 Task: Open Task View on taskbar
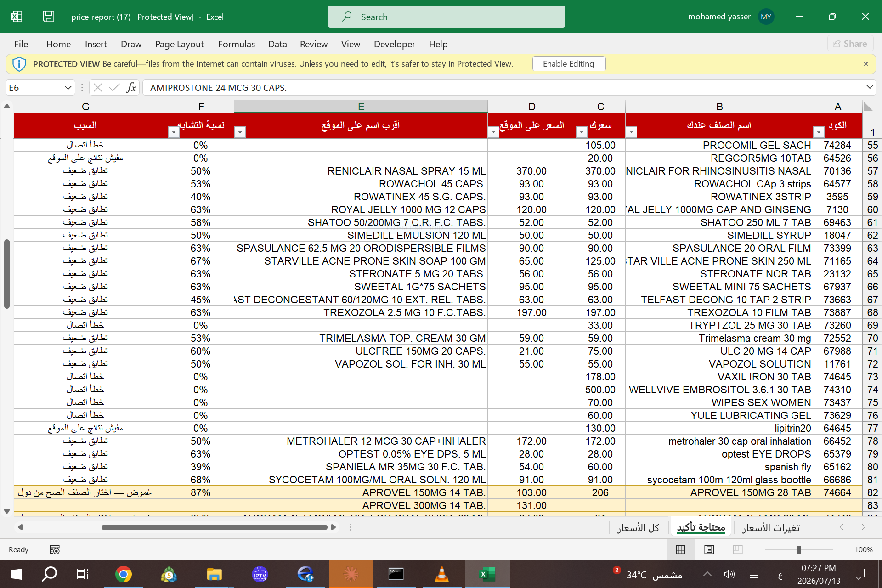[x=83, y=574]
